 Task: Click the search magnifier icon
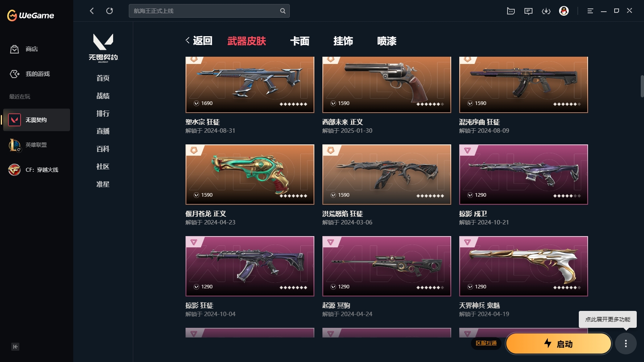pyautogui.click(x=283, y=11)
